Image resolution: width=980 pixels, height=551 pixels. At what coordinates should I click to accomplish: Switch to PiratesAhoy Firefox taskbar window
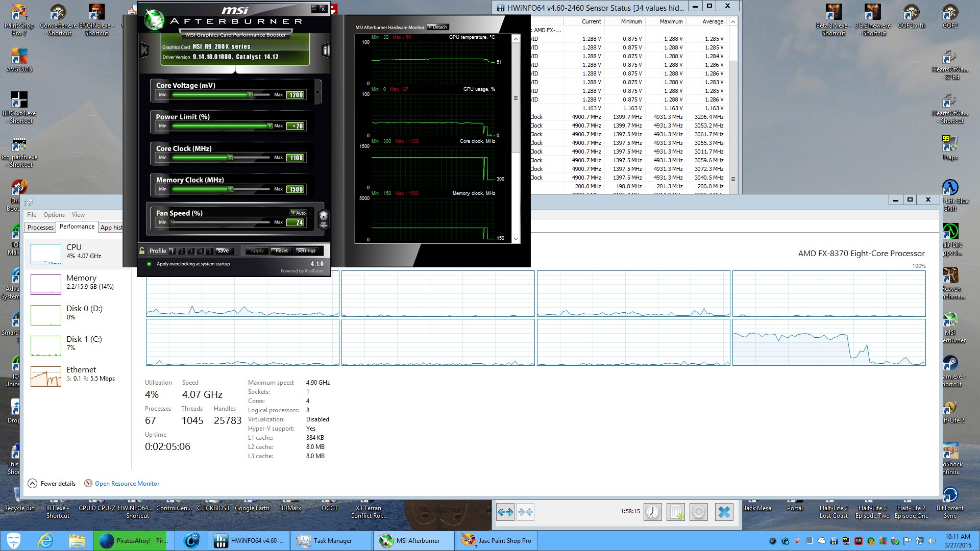click(x=134, y=541)
